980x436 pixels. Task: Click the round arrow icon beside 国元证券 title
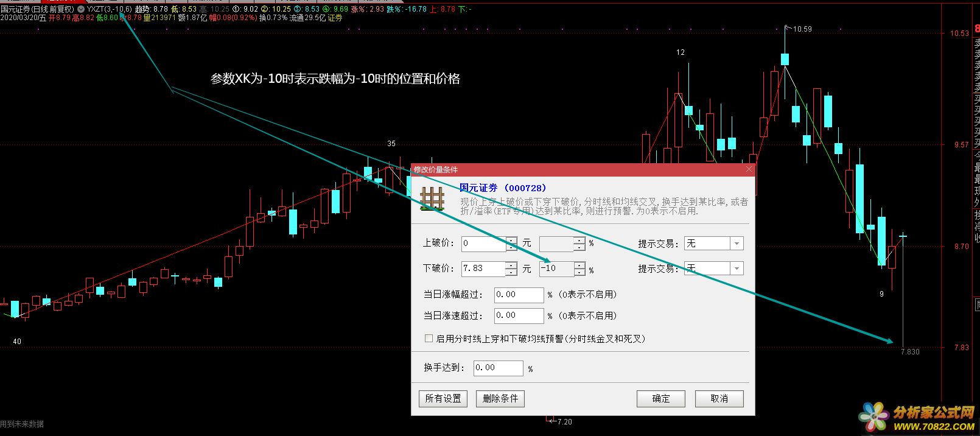81,9
